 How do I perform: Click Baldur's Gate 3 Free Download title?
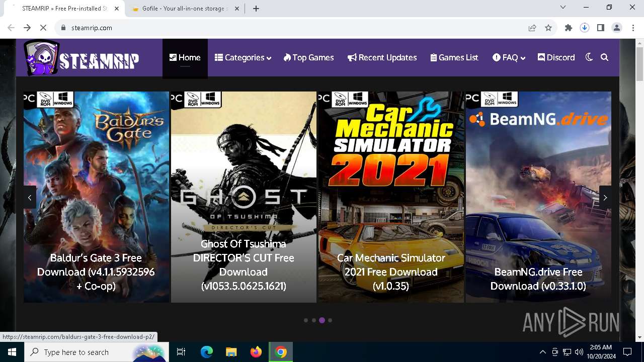96,272
